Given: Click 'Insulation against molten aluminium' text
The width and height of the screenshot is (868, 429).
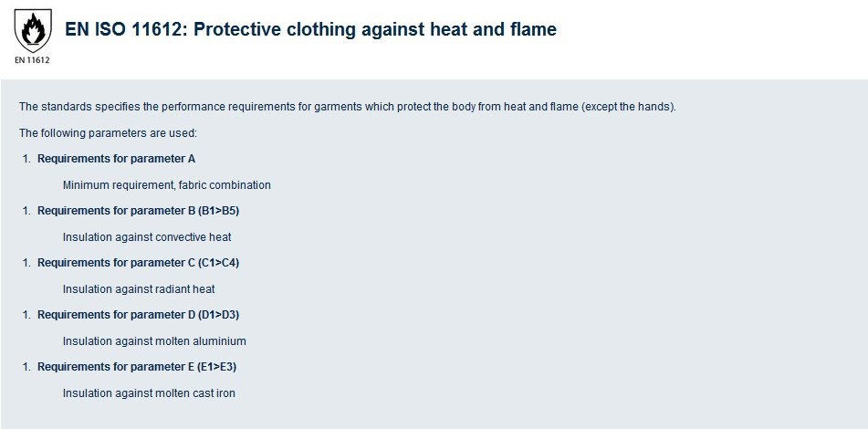Looking at the screenshot, I should point(154,341).
